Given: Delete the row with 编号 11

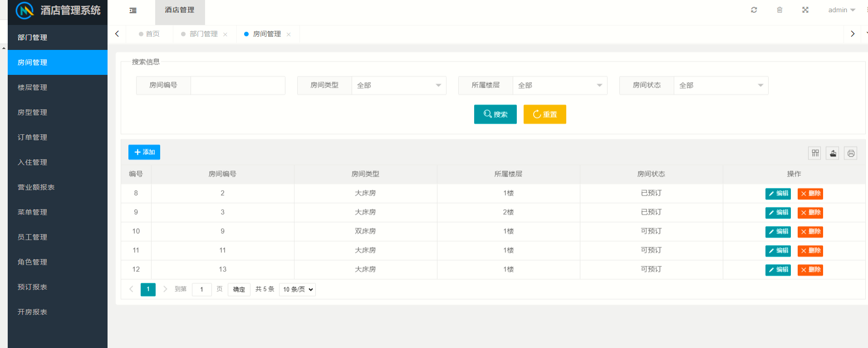Looking at the screenshot, I should [810, 251].
